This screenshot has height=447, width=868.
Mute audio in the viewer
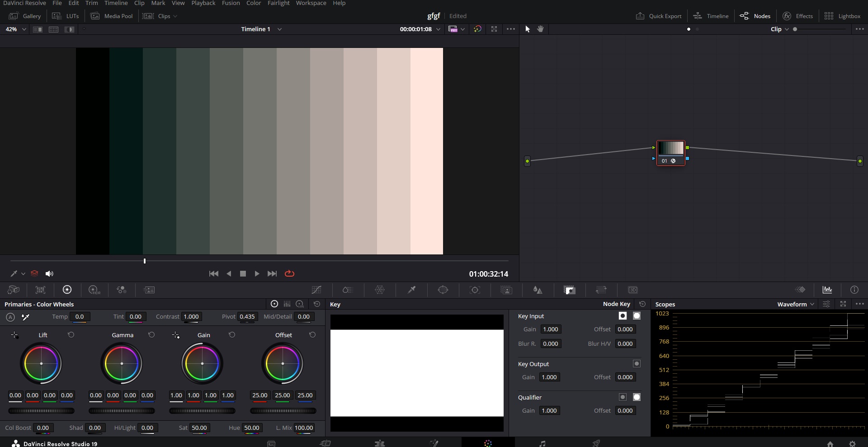[x=49, y=274]
